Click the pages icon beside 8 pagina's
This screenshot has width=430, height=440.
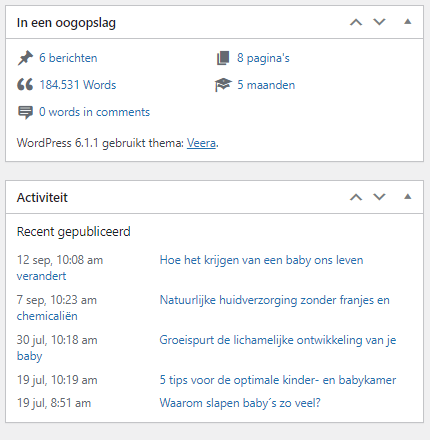[223, 58]
